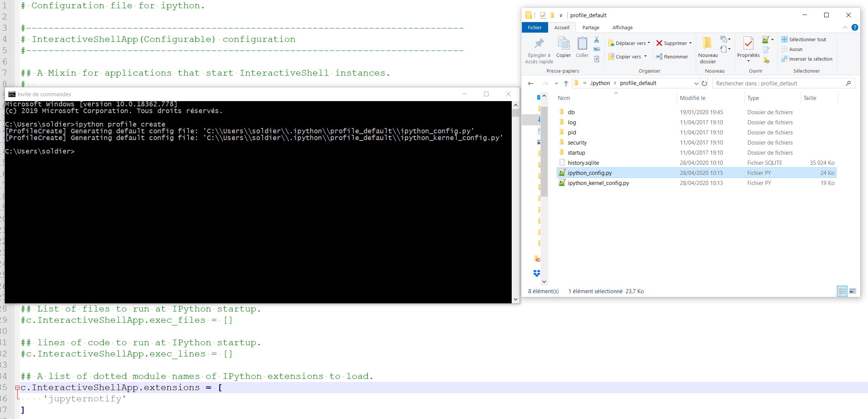The height and width of the screenshot is (419, 868).
Task: Switch to large thumbnails view
Action: pos(853,291)
